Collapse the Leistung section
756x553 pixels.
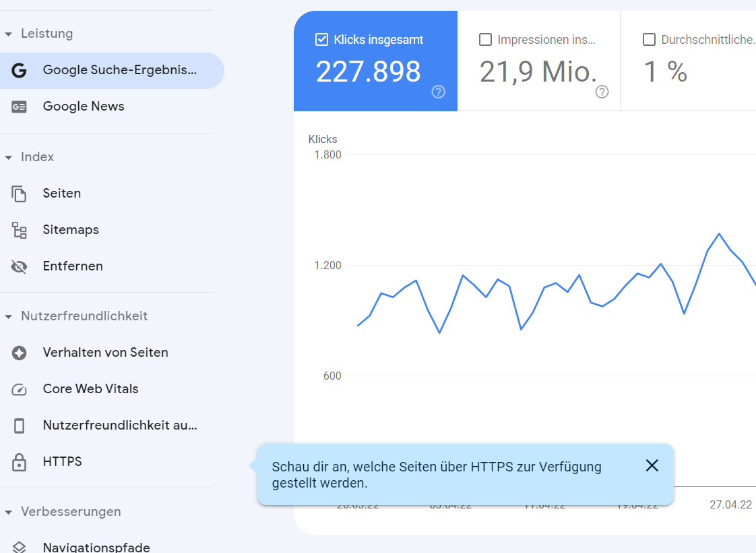[8, 33]
